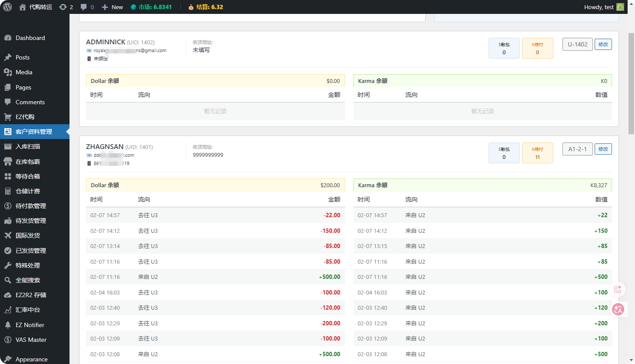Viewport: 635px width, 364px height.
Task: Click 修改 button for ADMINNICK
Action: (x=603, y=44)
